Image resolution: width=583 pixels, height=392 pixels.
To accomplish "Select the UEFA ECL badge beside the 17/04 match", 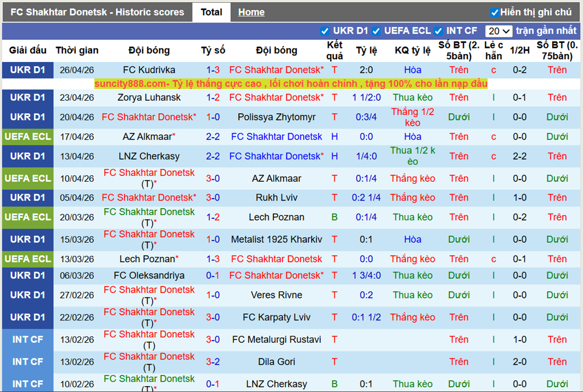I will (27, 136).
